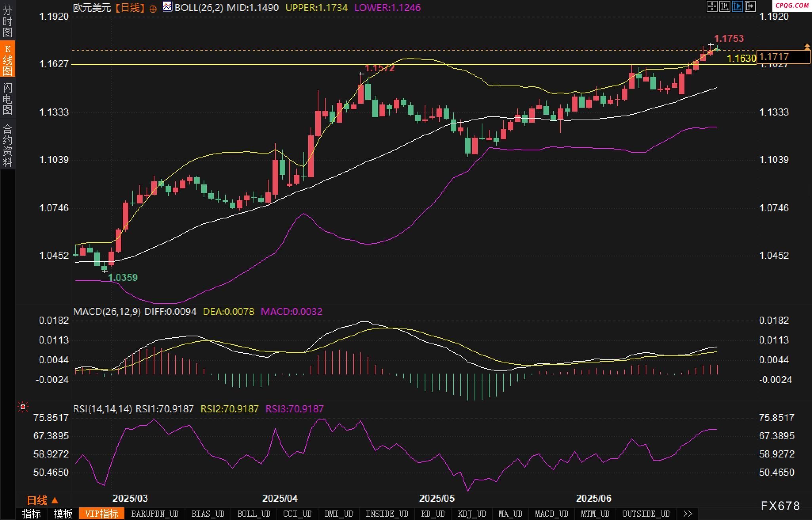The height and width of the screenshot is (520, 812).
Task: Click the orange double-up arrow on price axis
Action: pyautogui.click(x=807, y=47)
